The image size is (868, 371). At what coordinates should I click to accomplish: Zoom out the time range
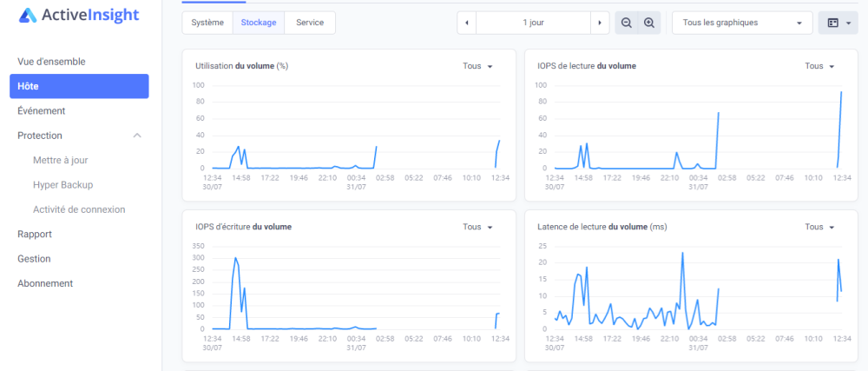627,23
